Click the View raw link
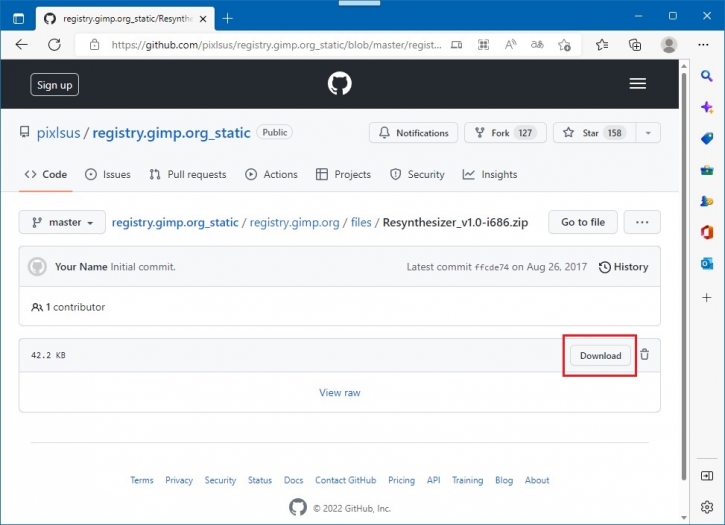Screen dimensions: 725x525 tap(339, 393)
